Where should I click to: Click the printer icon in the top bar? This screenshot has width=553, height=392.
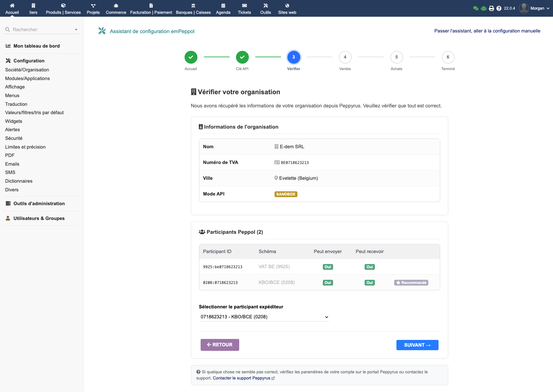point(491,8)
